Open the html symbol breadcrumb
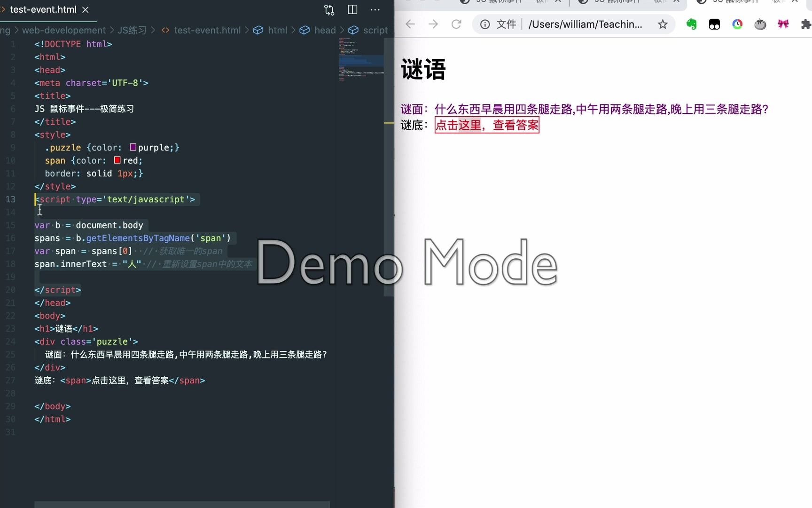812x508 pixels. click(x=270, y=30)
